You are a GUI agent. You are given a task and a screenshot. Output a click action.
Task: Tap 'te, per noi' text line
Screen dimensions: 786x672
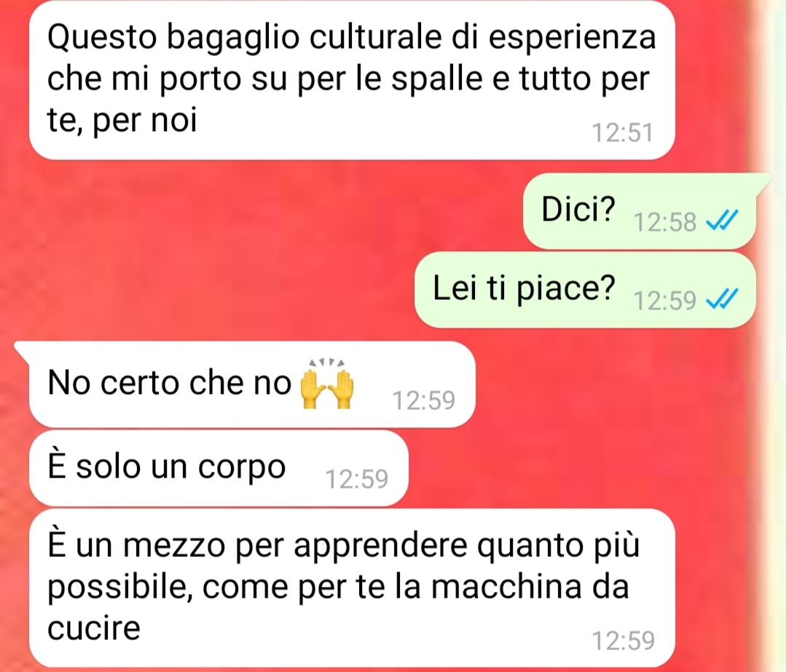pyautogui.click(x=122, y=121)
